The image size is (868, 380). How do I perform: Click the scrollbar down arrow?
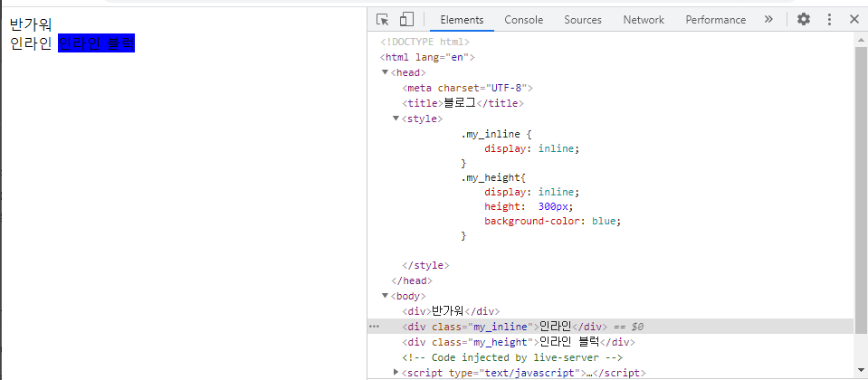point(861,370)
